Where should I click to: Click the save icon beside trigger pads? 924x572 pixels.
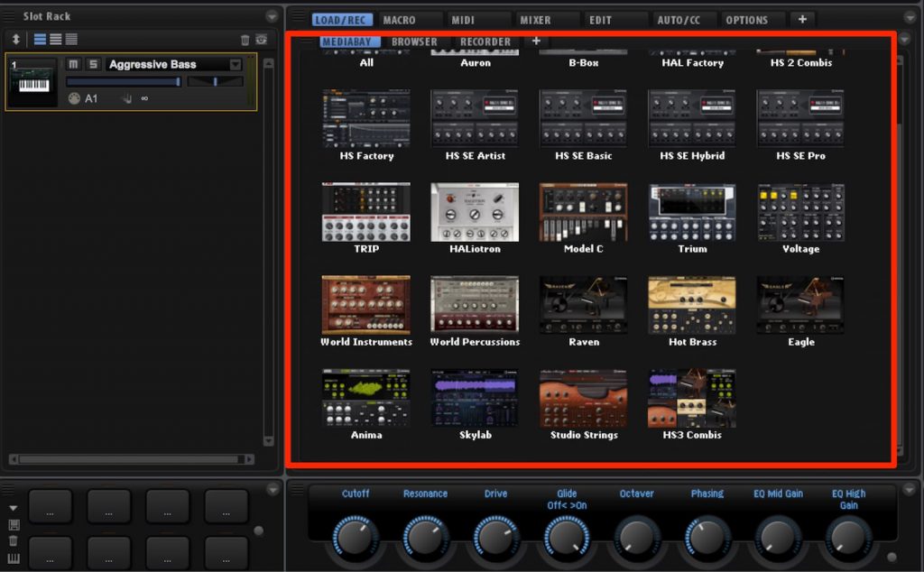pyautogui.click(x=14, y=524)
